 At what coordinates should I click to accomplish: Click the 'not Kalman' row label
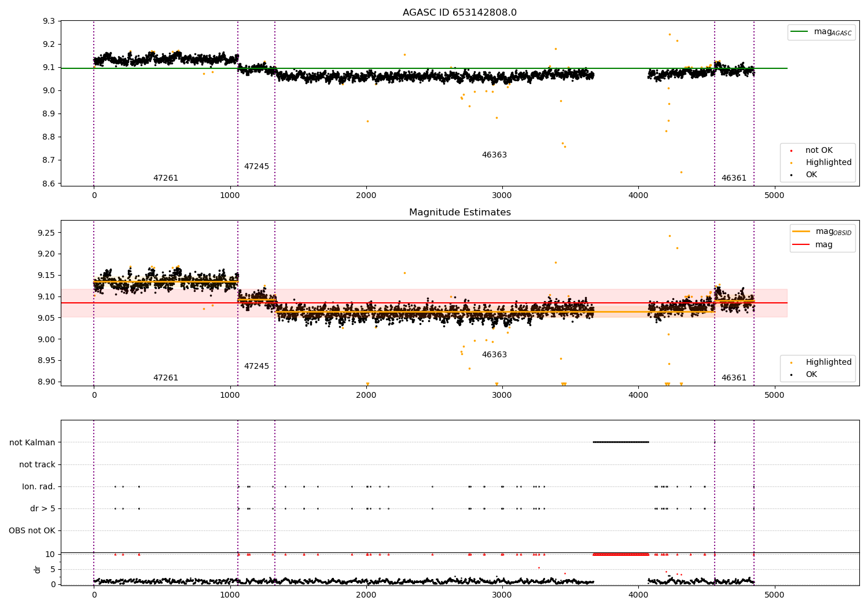(32, 442)
